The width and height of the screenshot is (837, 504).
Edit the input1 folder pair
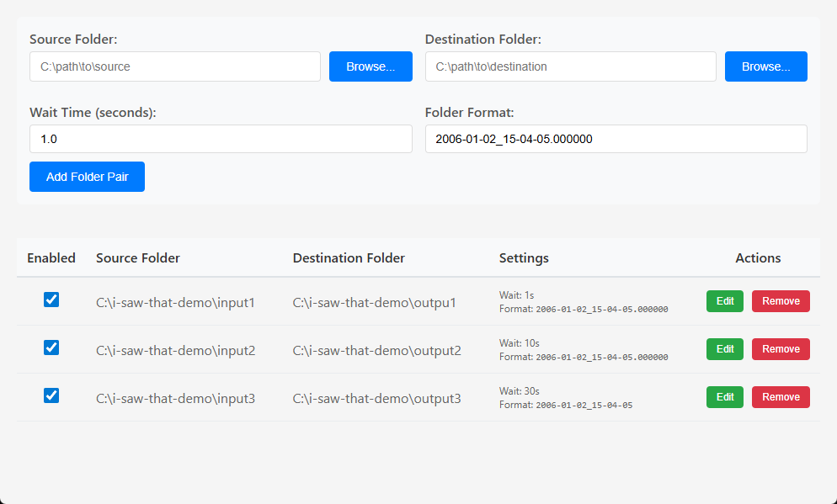(x=724, y=301)
